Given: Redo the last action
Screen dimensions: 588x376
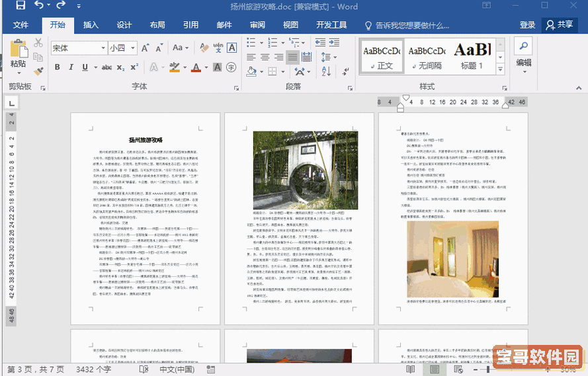Looking at the screenshot, I should [x=61, y=5].
